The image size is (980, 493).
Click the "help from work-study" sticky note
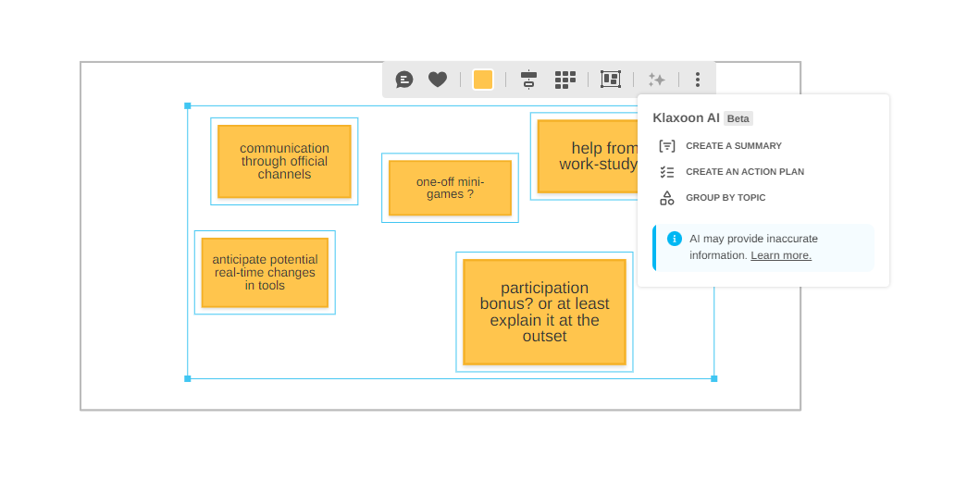587,156
